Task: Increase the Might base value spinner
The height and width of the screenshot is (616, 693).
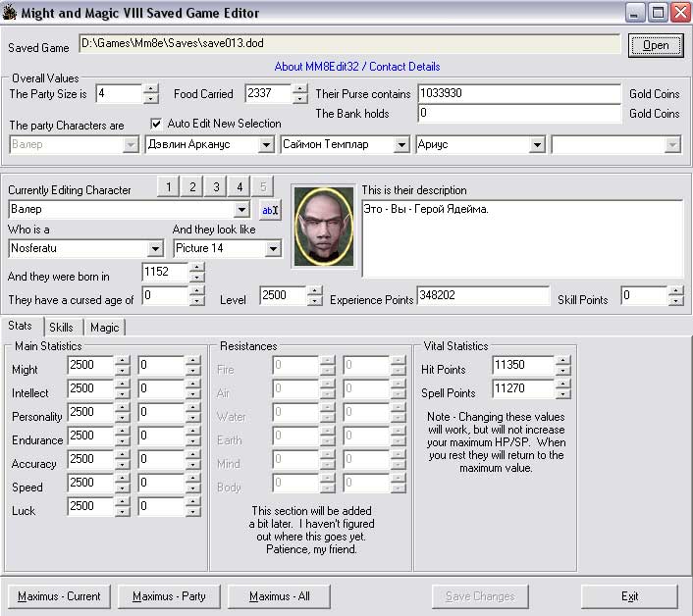Action: 122,360
